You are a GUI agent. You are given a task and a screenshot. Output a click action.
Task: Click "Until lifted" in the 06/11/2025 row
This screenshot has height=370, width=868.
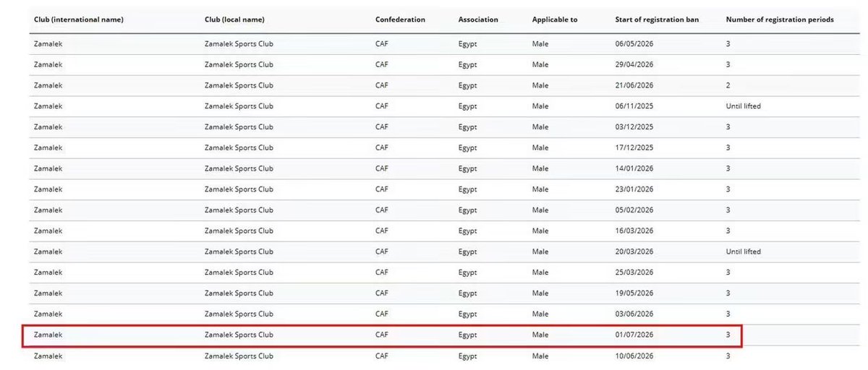click(x=744, y=106)
